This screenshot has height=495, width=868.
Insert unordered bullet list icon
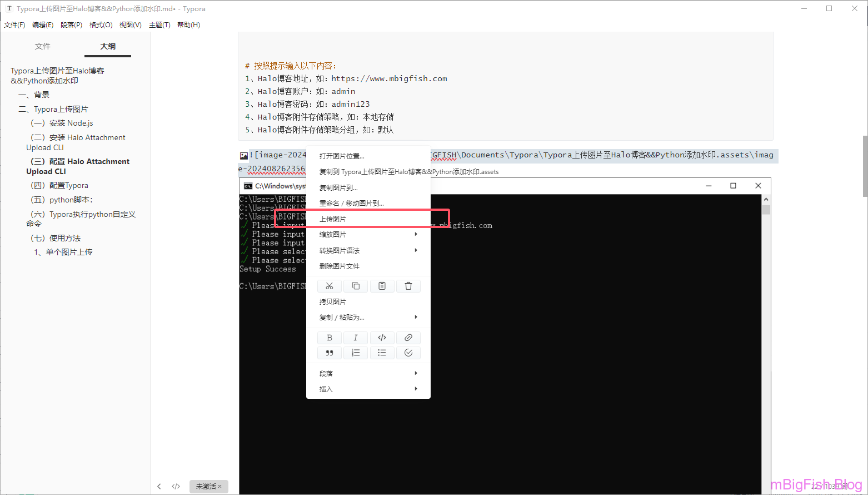(x=382, y=353)
